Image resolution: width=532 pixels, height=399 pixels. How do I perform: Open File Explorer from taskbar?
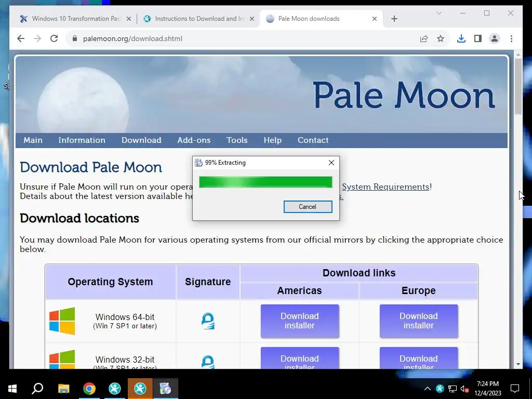63,389
